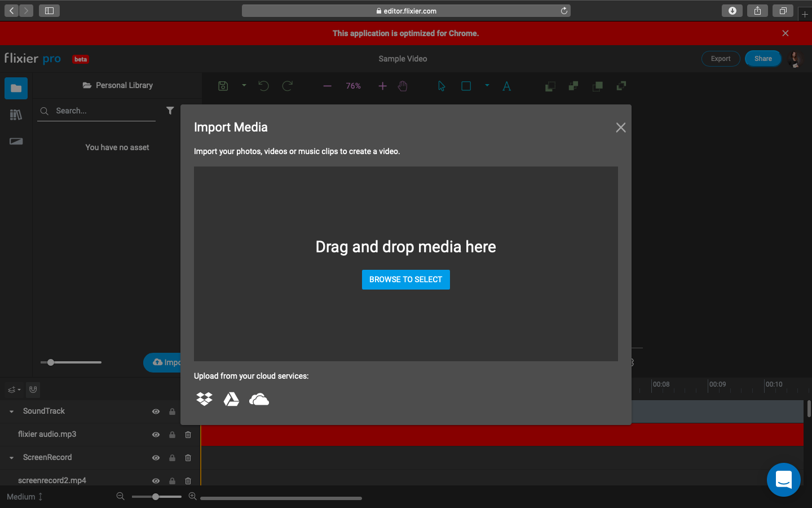The width and height of the screenshot is (812, 508).
Task: Click the Google Drive upload icon
Action: pos(231,399)
